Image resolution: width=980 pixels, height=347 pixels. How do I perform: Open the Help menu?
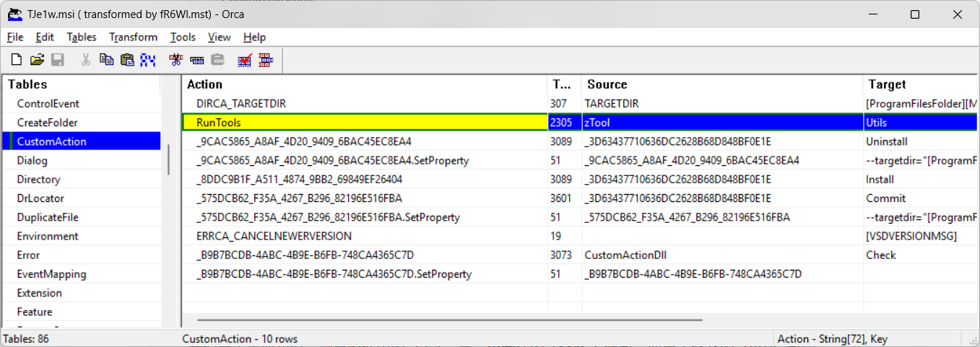click(254, 37)
